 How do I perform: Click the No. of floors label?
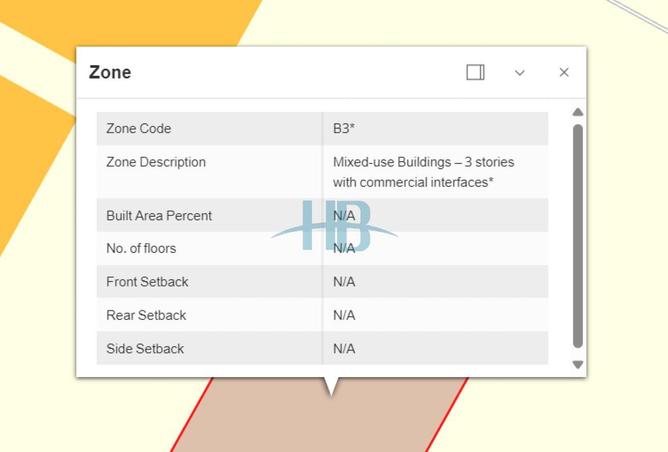[141, 248]
